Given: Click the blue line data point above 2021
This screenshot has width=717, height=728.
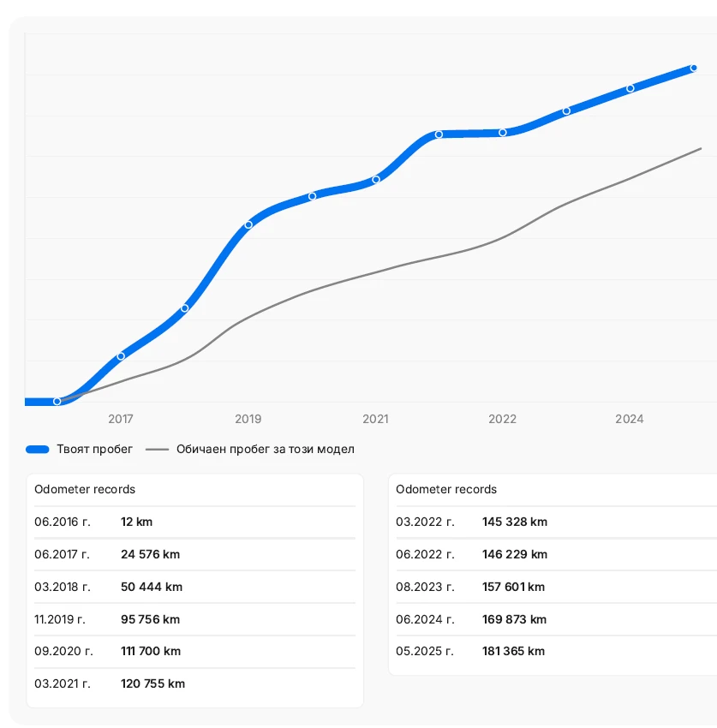Looking at the screenshot, I should [x=376, y=179].
